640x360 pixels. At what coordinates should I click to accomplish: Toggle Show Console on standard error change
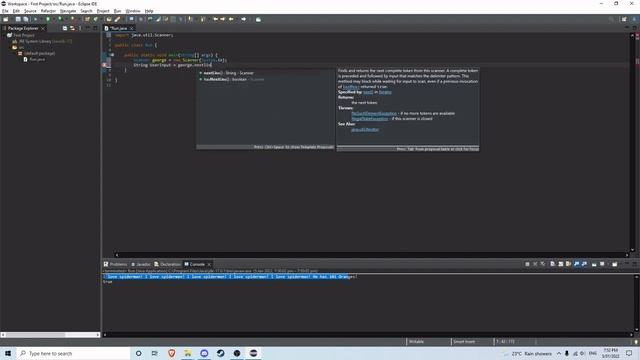click(584, 264)
